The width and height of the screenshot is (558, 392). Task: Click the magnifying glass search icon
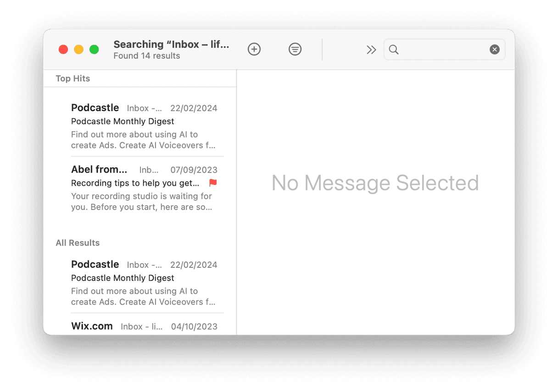coord(394,50)
